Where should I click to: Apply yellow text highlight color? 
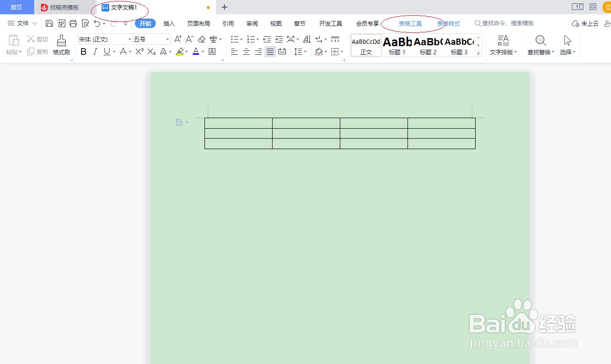(179, 51)
